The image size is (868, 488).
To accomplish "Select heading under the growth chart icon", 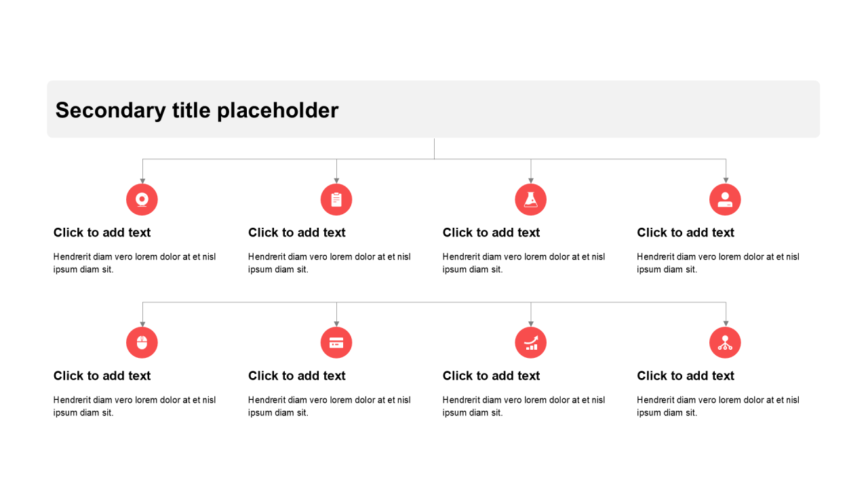I will [x=492, y=375].
